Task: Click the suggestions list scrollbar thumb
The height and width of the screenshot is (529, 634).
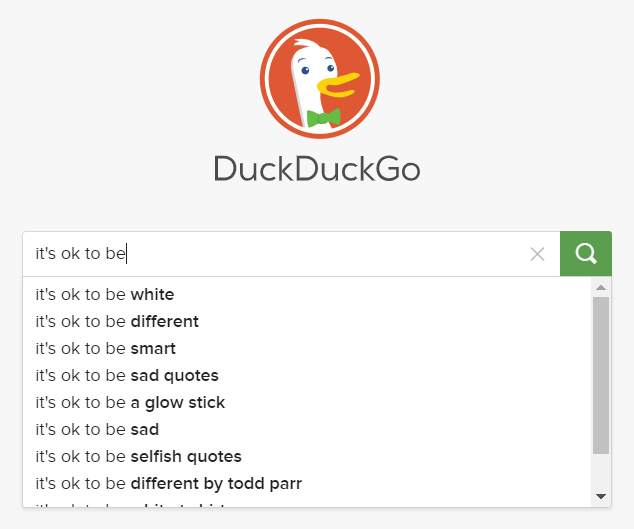Action: pyautogui.click(x=601, y=375)
